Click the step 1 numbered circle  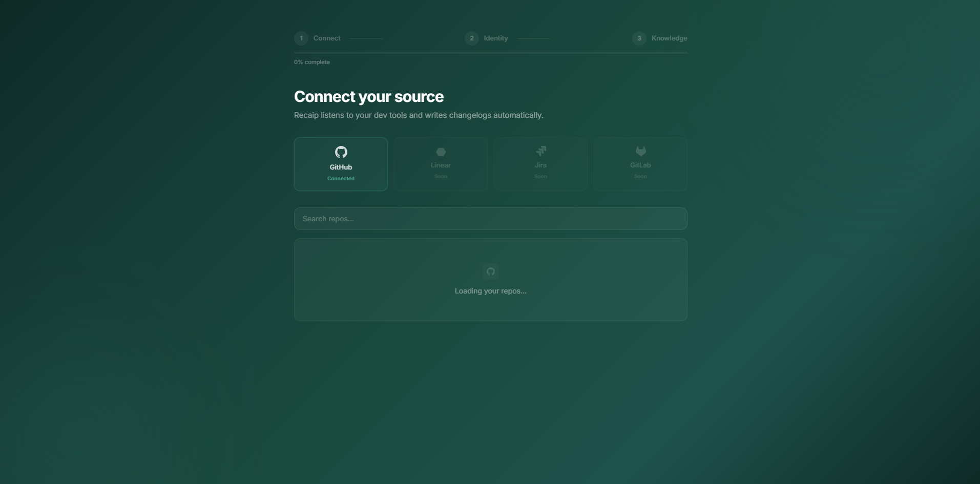pos(301,38)
